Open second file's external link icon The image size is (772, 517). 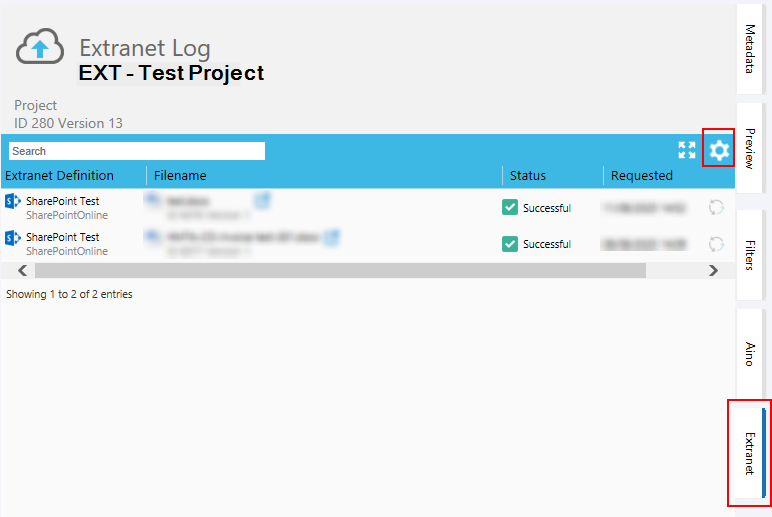pos(331,237)
